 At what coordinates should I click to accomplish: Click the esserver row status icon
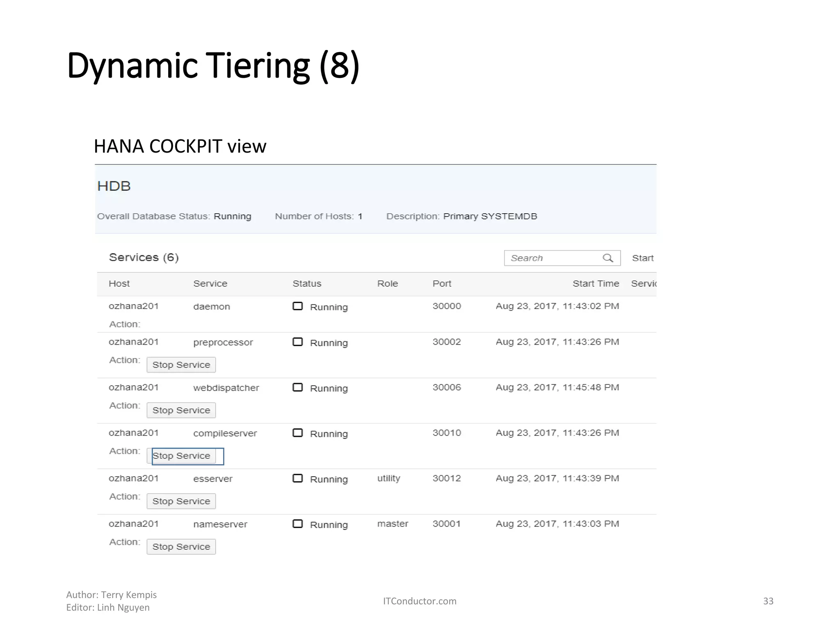coord(298,478)
